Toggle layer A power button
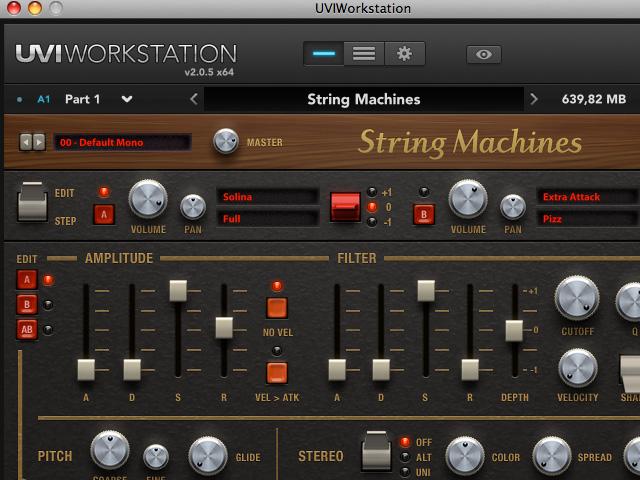 click(104, 214)
